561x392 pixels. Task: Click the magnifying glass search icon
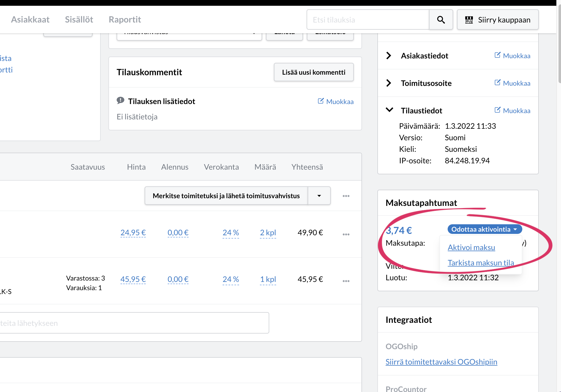pos(441,20)
